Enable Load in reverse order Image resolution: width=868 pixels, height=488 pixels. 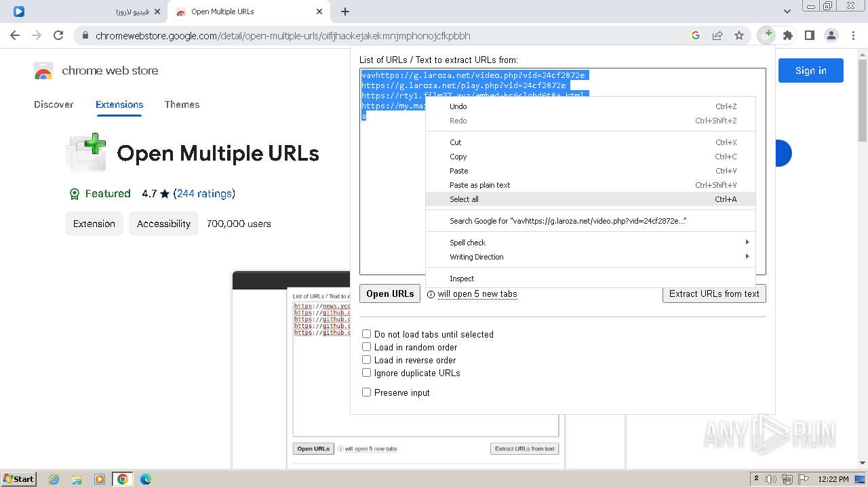(x=366, y=360)
